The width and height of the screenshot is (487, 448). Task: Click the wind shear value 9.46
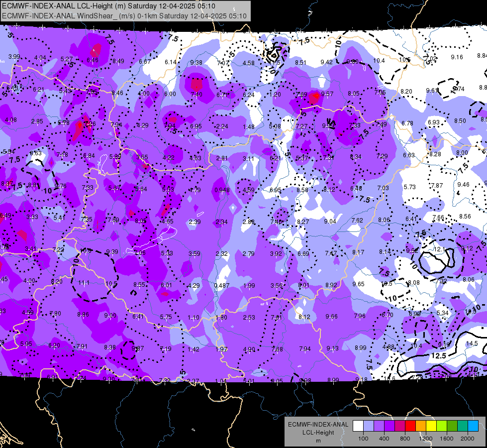(x=464, y=185)
